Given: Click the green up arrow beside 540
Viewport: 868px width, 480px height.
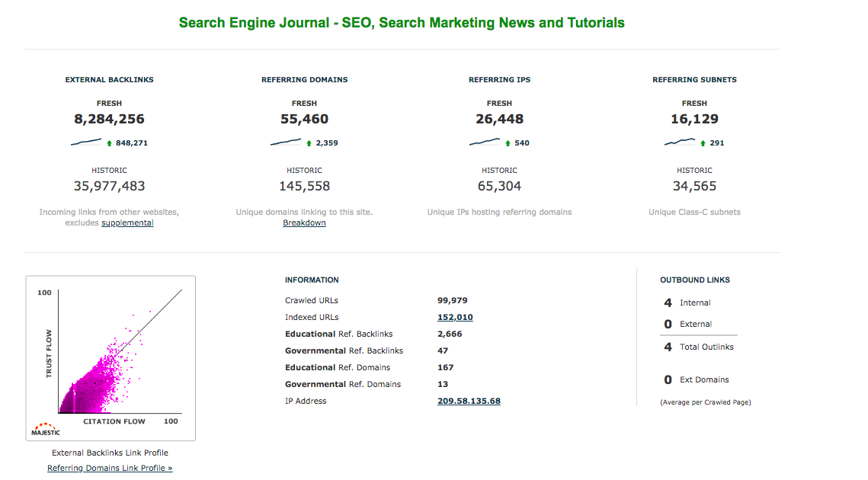Looking at the screenshot, I should [x=508, y=142].
